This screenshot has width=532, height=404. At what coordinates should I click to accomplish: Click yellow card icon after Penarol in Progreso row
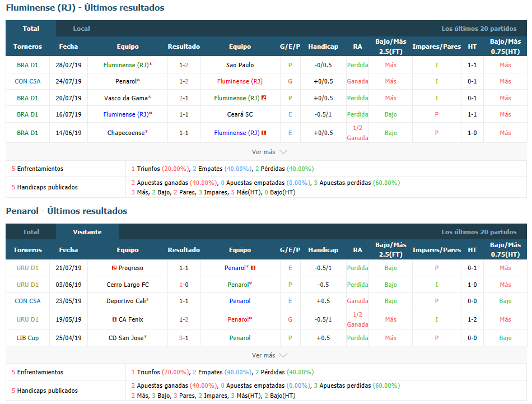pos(253,268)
